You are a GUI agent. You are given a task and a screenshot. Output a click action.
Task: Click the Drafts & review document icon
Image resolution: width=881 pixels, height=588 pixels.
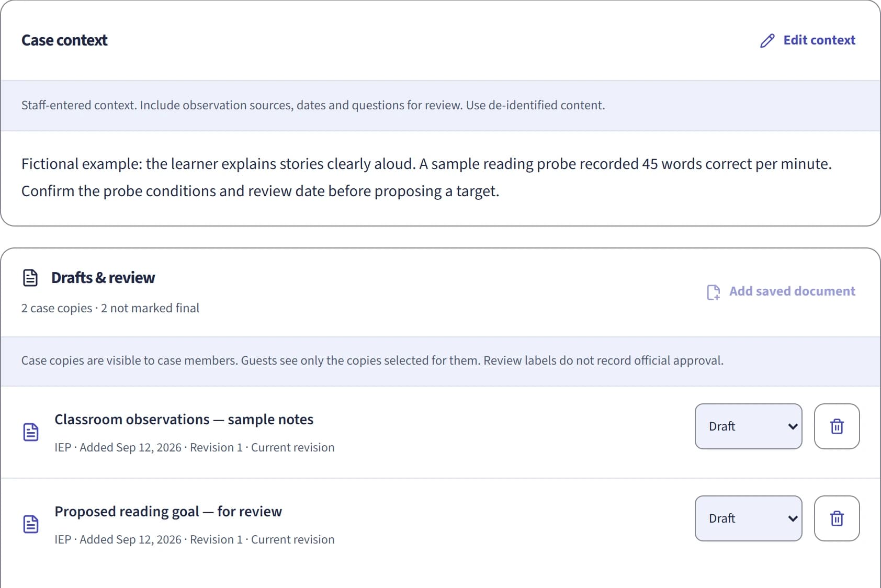coord(30,278)
